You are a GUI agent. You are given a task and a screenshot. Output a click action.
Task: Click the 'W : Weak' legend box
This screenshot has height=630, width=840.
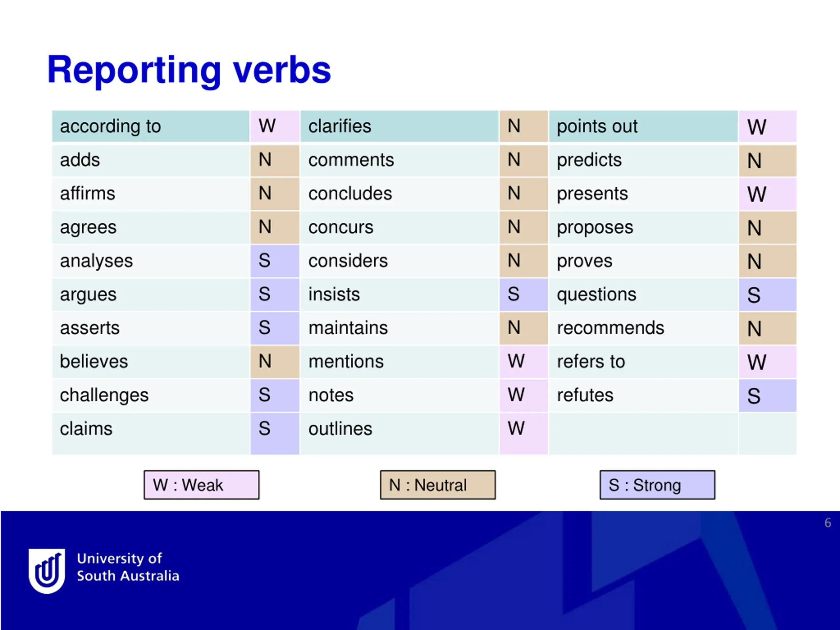[201, 485]
